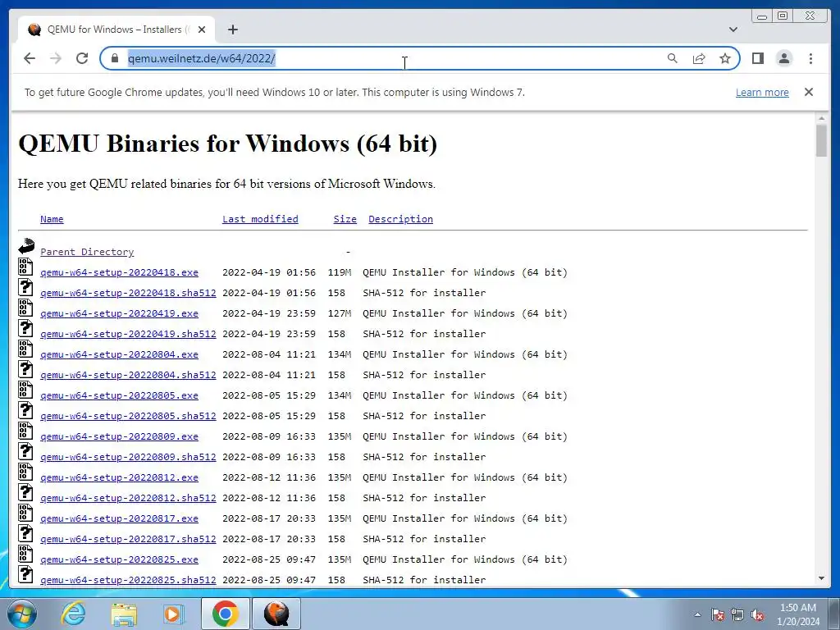The height and width of the screenshot is (630, 840).
Task: Open qemu-w64-setup-20220805.sha512 checksum
Action: coord(128,416)
